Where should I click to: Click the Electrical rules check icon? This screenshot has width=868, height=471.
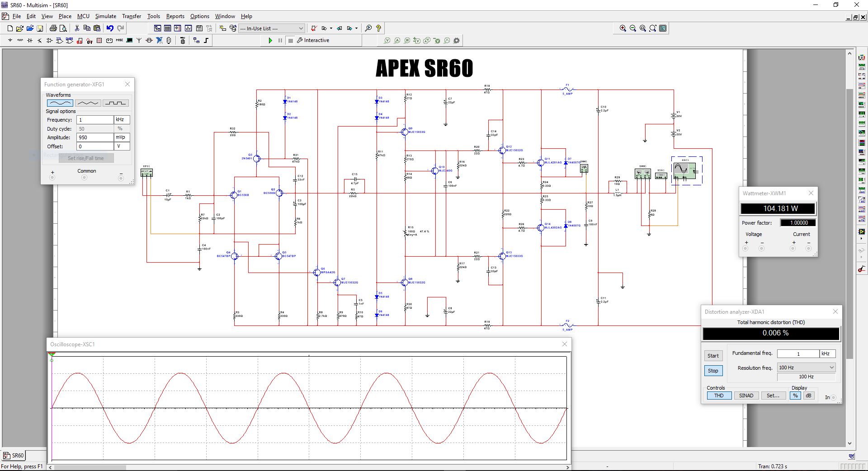tap(314, 28)
